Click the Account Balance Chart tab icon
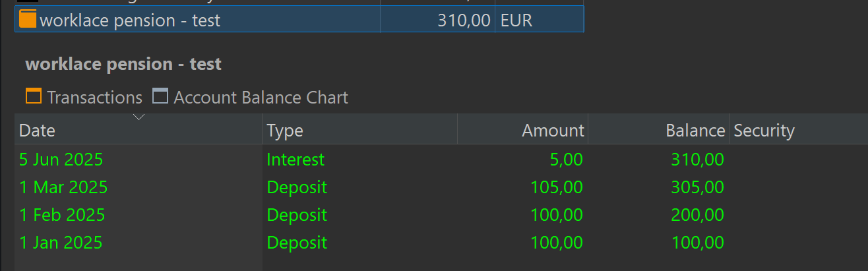This screenshot has width=868, height=271. (x=160, y=96)
